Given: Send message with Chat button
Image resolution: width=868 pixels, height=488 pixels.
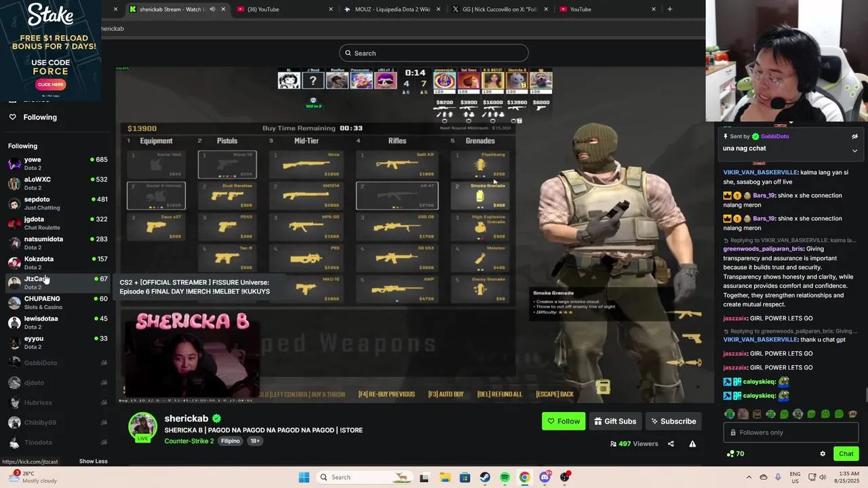Looking at the screenshot, I should click(x=846, y=453).
